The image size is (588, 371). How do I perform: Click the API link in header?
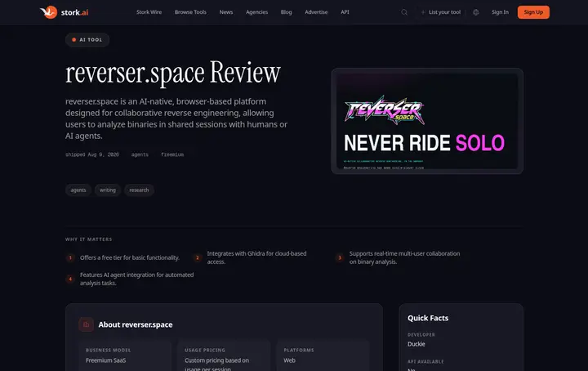pos(345,12)
